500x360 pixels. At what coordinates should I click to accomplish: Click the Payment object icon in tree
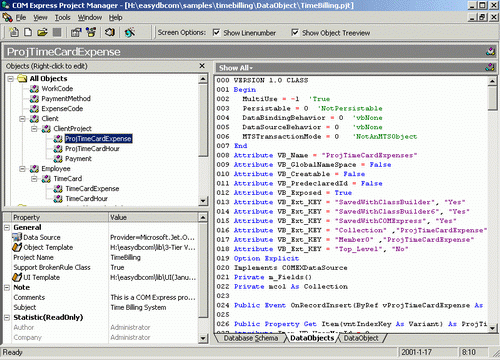click(58, 159)
